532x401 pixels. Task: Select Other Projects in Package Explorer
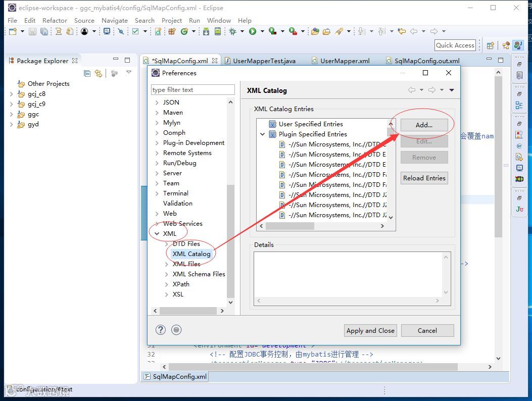(x=49, y=83)
